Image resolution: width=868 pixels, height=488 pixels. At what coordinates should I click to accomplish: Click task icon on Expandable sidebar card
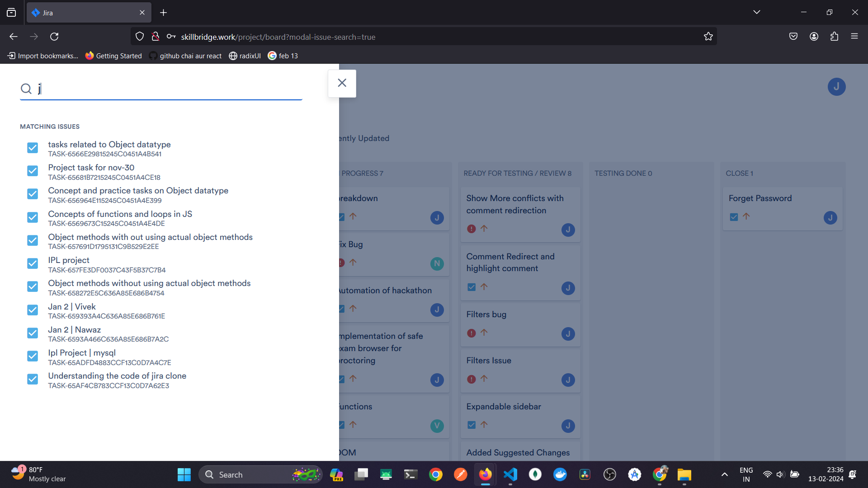(x=471, y=425)
